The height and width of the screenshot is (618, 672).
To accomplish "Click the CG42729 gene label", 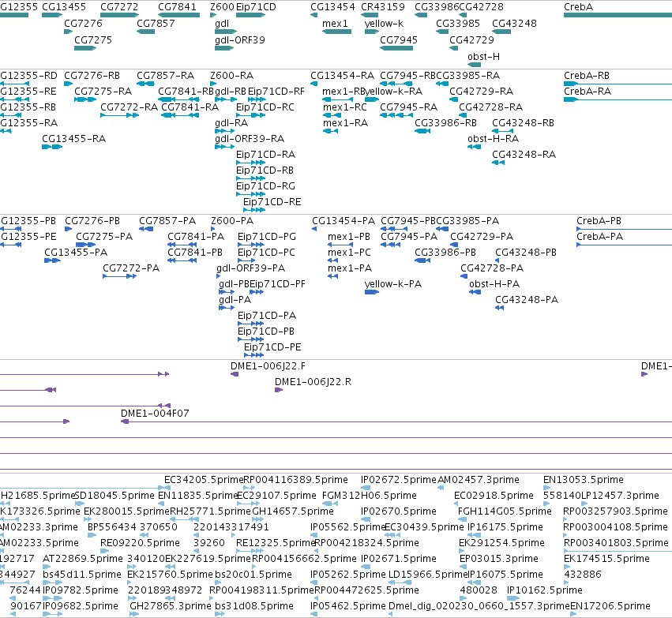I will click(471, 39).
